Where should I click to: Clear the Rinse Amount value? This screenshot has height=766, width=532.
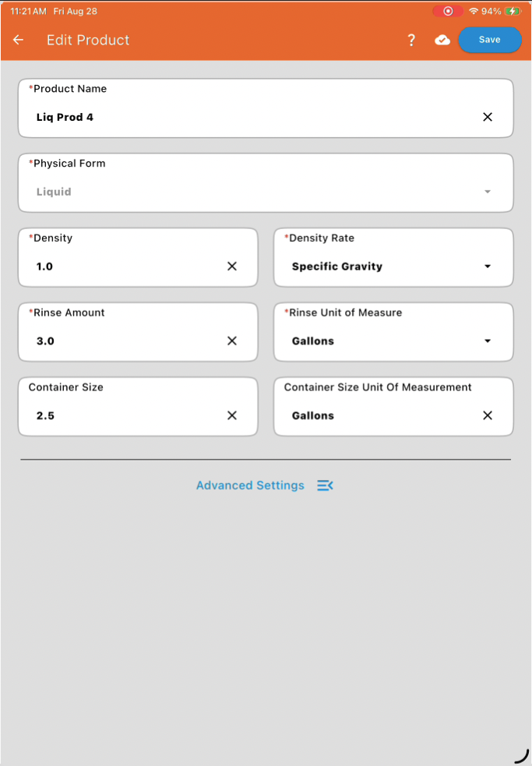pyautogui.click(x=232, y=341)
